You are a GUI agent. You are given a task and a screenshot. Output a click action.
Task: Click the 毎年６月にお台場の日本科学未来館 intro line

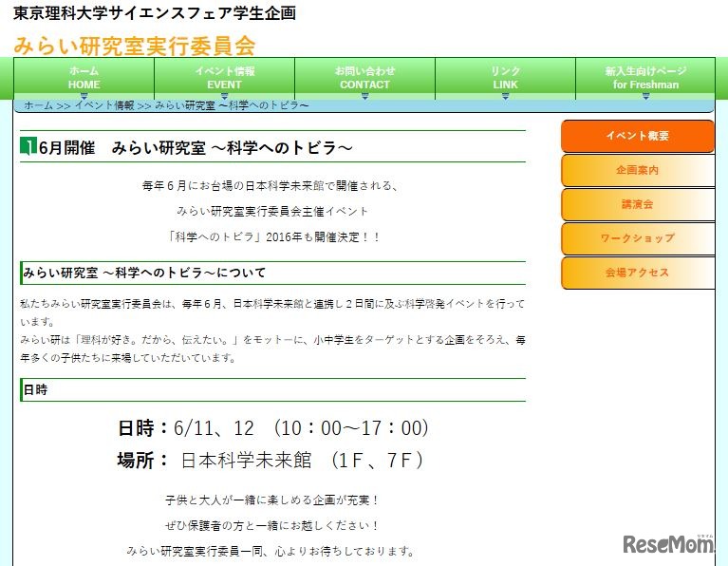(271, 186)
